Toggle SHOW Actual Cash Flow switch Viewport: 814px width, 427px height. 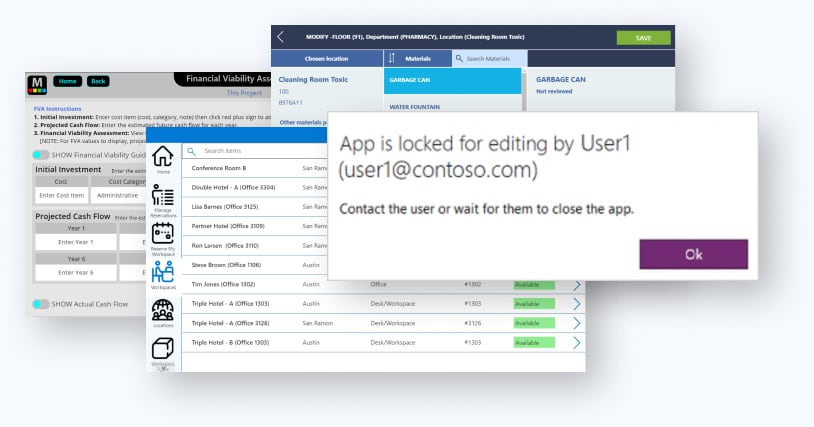click(40, 304)
